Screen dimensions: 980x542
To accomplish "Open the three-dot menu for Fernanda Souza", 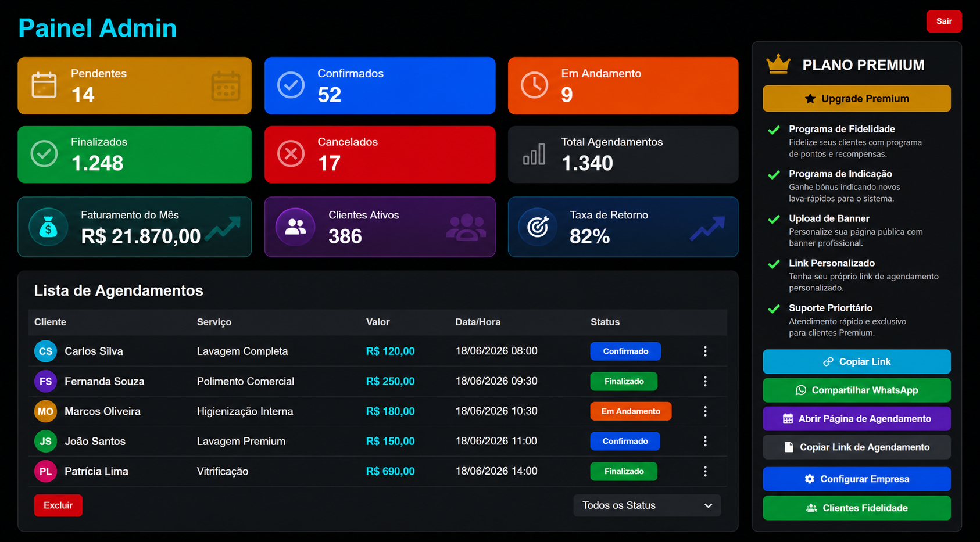I will click(x=705, y=381).
